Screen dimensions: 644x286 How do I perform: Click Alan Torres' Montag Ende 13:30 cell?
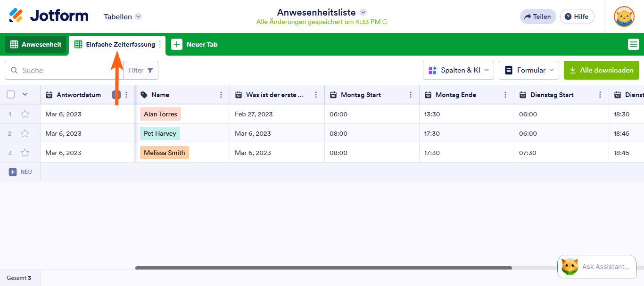(x=467, y=114)
